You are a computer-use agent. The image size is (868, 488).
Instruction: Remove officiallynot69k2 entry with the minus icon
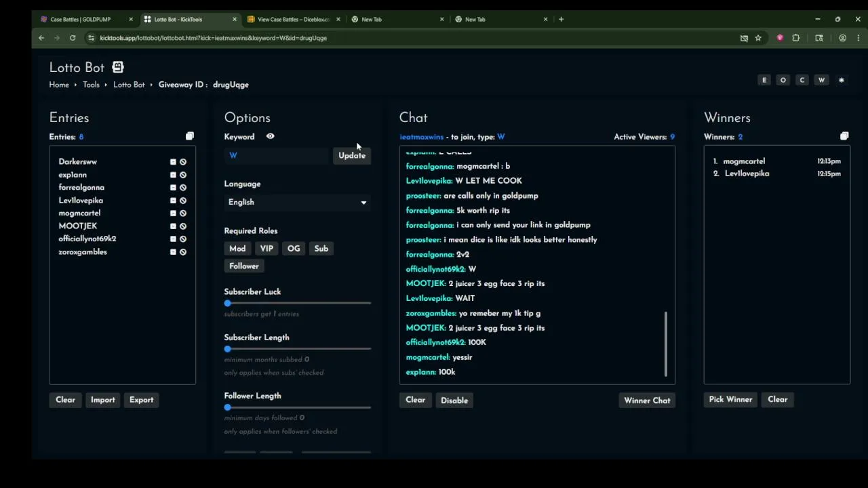point(173,239)
